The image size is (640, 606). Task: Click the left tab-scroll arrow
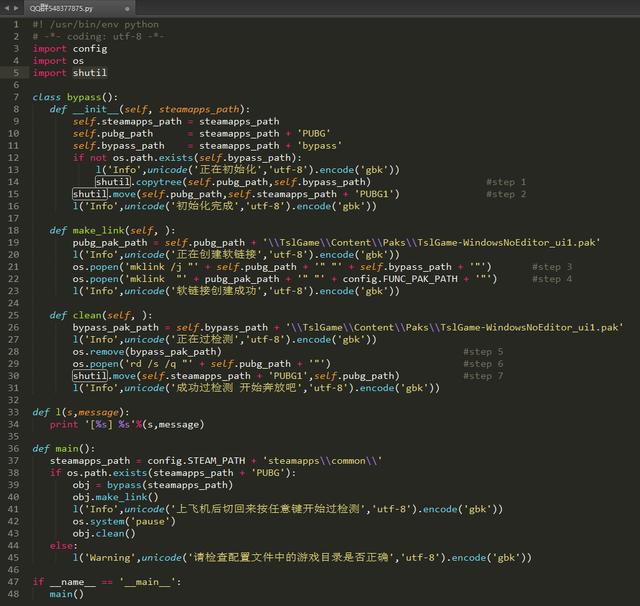click(x=7, y=8)
